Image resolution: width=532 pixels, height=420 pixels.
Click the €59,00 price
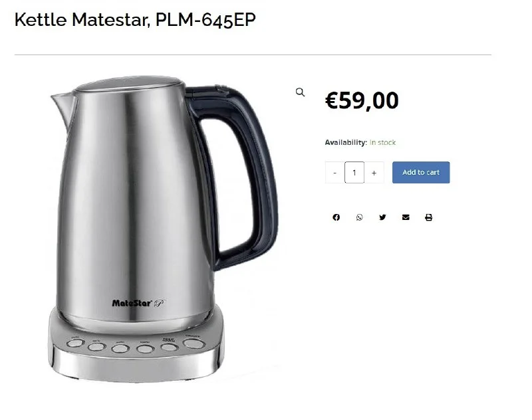click(362, 100)
